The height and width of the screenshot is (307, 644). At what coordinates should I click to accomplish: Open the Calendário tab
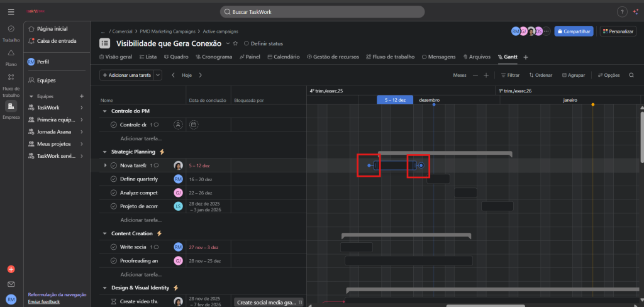[283, 57]
